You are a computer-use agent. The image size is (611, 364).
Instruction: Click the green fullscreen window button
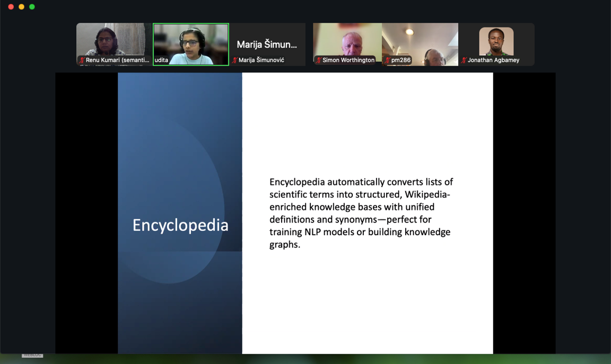point(32,6)
